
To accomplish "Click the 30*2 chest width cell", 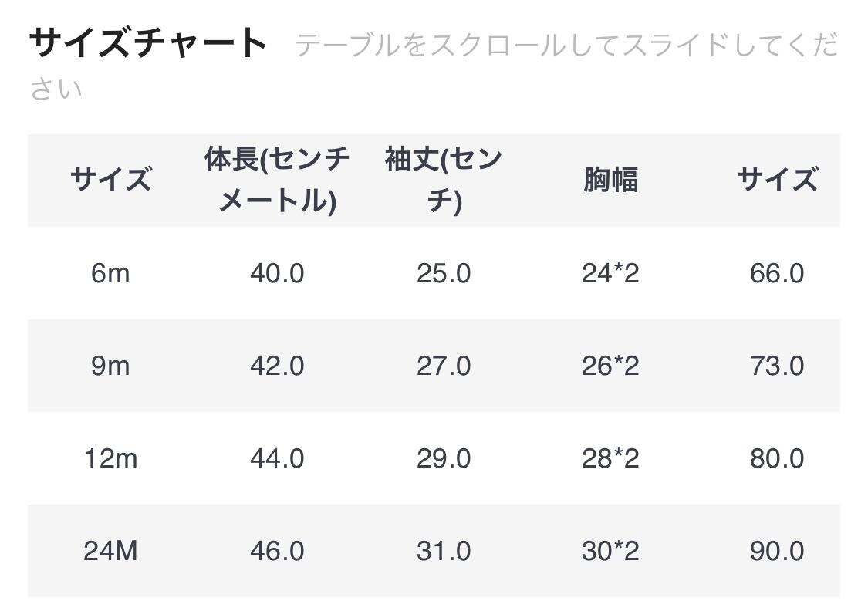I will point(610,551).
